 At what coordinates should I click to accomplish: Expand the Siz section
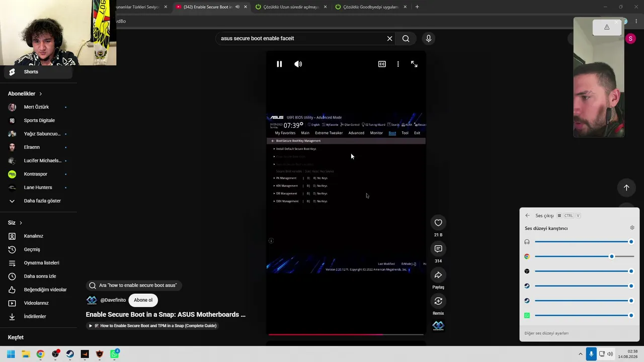(x=15, y=223)
